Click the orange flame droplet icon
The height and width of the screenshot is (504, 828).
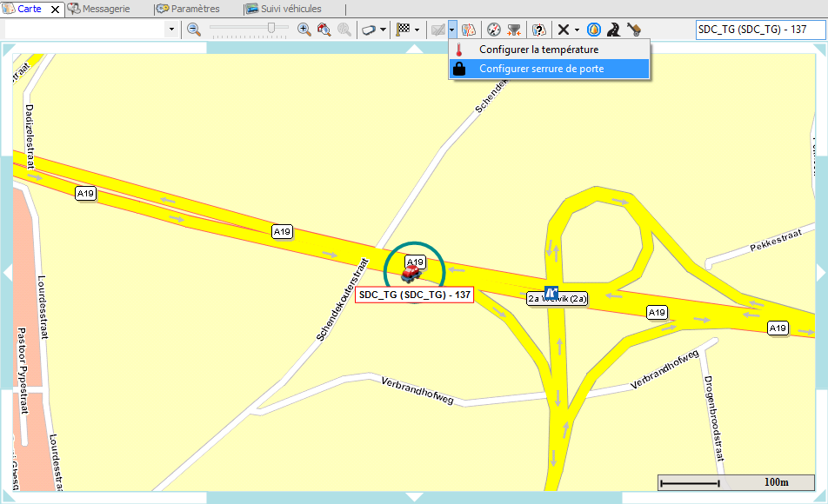(594, 29)
